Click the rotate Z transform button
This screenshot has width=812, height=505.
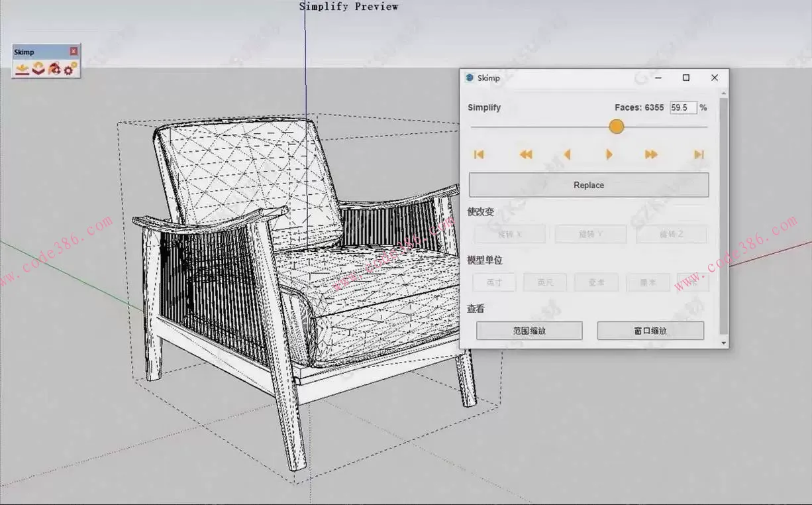[x=671, y=234]
